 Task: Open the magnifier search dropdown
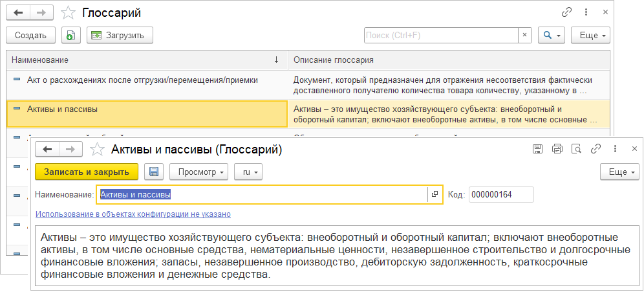552,36
